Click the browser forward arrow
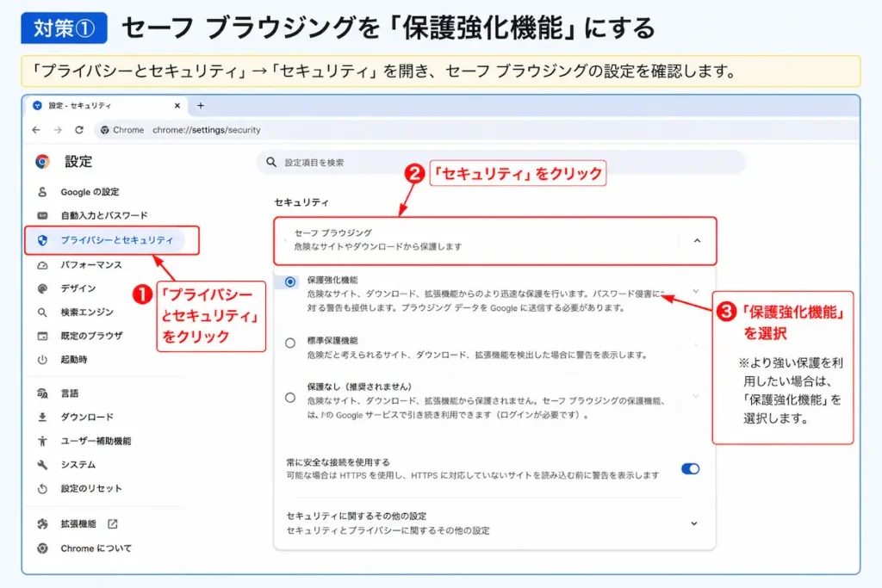The width and height of the screenshot is (882, 588). (x=58, y=130)
